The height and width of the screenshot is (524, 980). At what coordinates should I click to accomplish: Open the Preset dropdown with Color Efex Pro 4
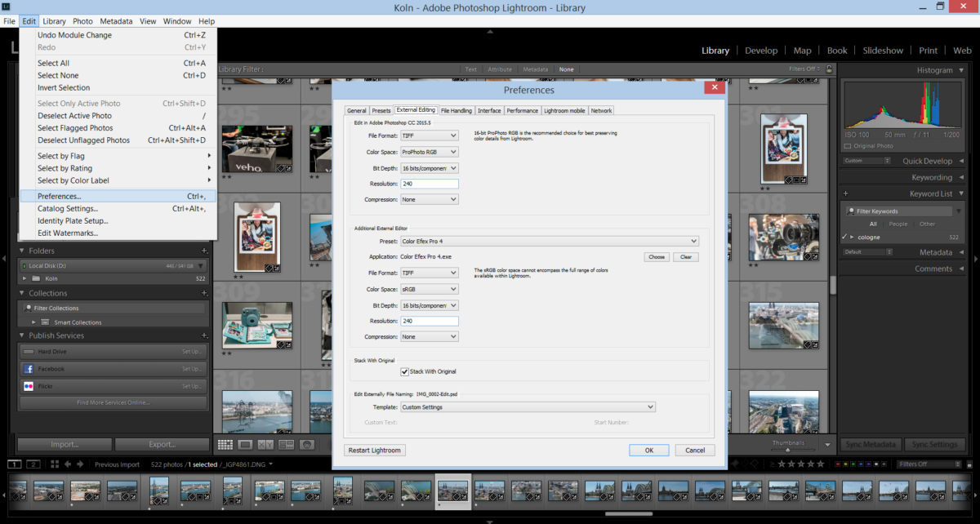coord(549,241)
